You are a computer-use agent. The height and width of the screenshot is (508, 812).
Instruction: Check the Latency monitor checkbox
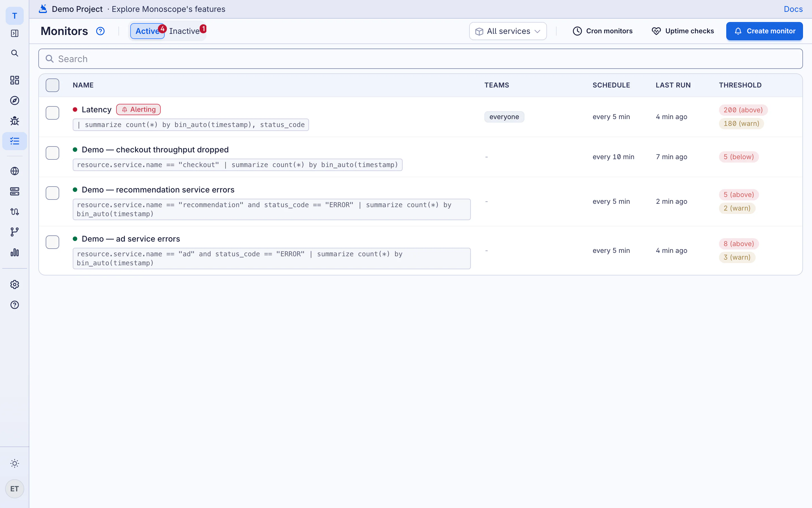[x=52, y=113]
